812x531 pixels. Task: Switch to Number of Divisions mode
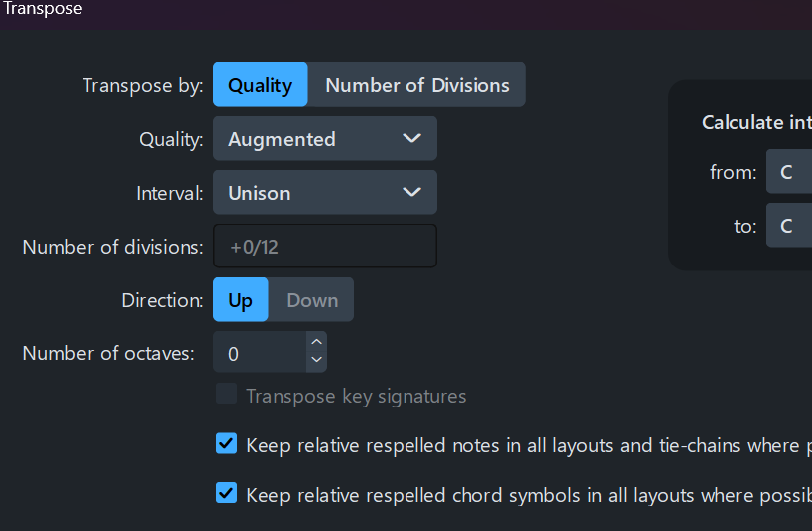point(416,85)
